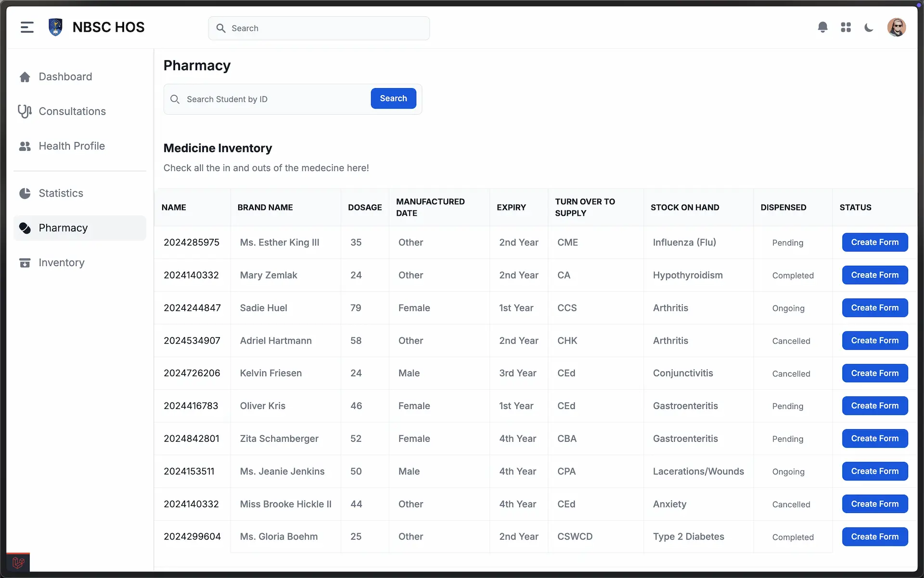The height and width of the screenshot is (578, 924).
Task: Click the Health Profile people icon
Action: (25, 146)
